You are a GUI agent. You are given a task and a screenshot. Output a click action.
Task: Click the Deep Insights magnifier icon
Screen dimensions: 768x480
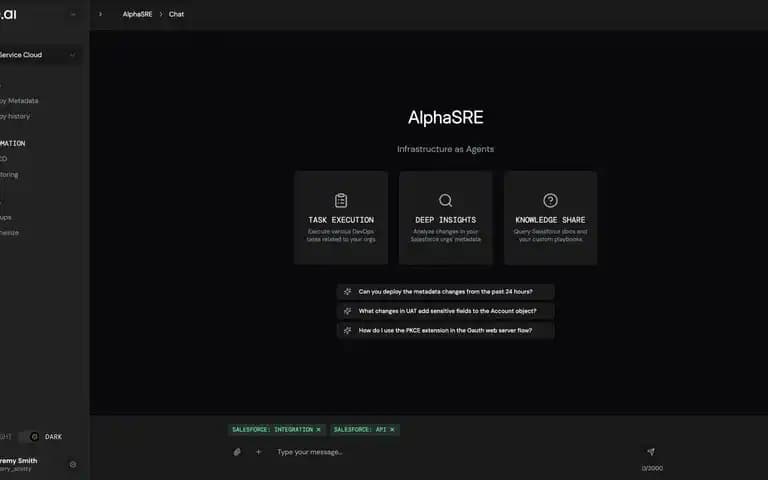pos(445,200)
